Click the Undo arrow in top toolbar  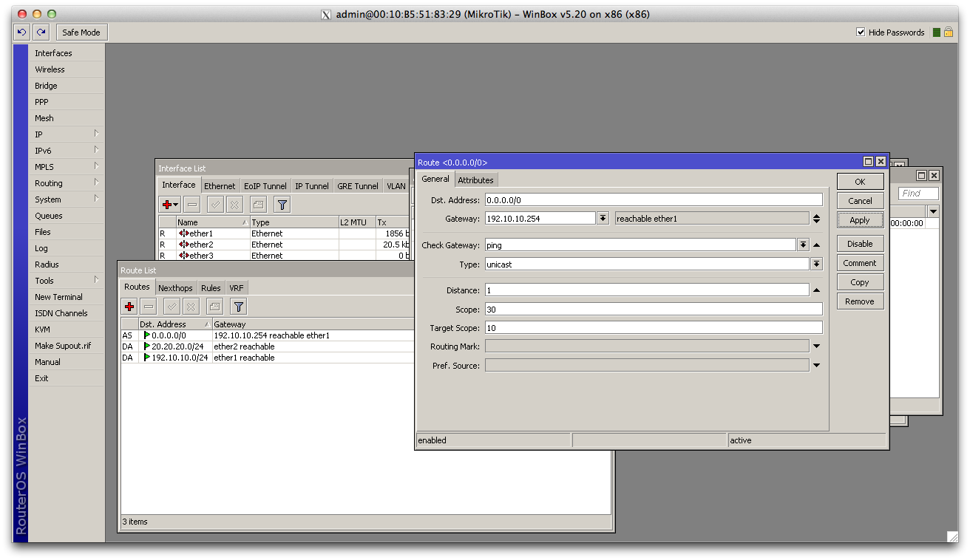coord(21,32)
